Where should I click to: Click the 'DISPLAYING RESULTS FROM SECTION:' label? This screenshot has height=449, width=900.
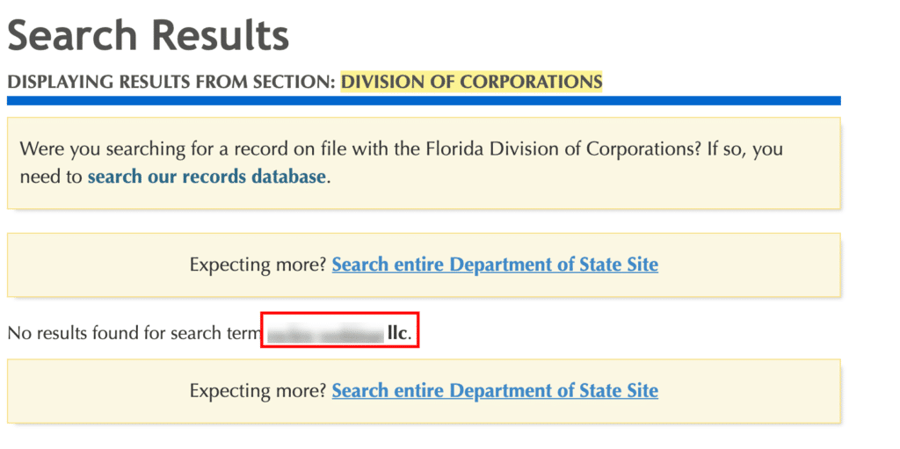pyautogui.click(x=171, y=82)
